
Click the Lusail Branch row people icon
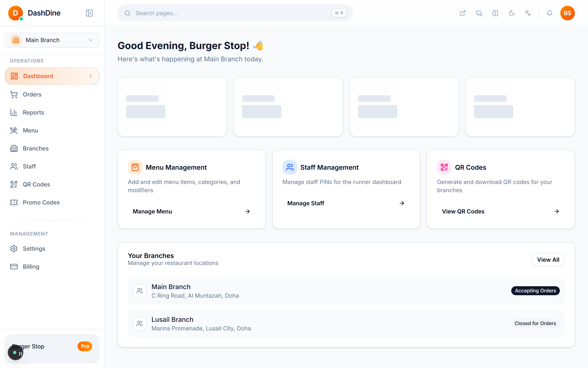[140, 323]
